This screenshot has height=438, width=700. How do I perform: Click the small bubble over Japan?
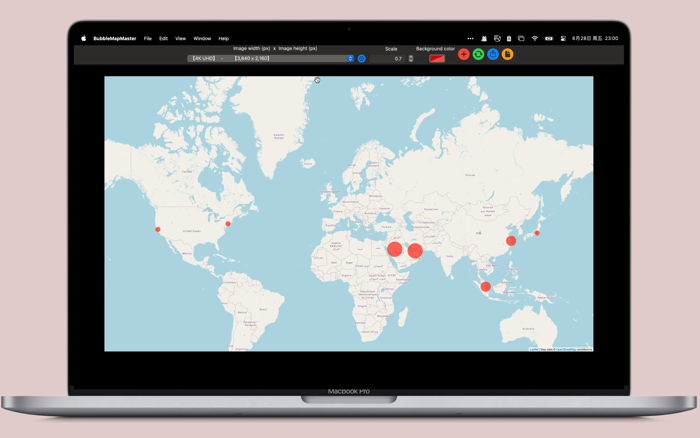click(x=537, y=233)
